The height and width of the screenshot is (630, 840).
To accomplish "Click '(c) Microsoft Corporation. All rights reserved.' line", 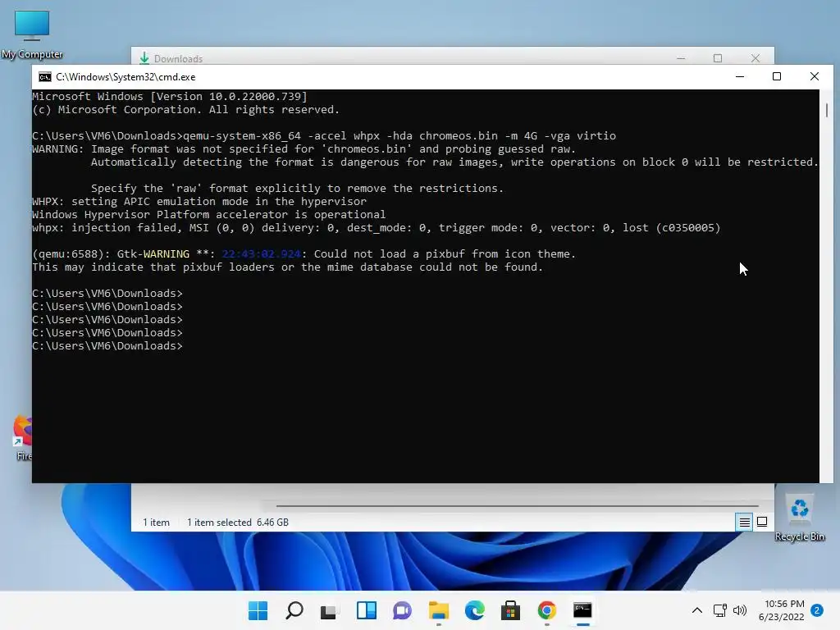I will tap(186, 110).
